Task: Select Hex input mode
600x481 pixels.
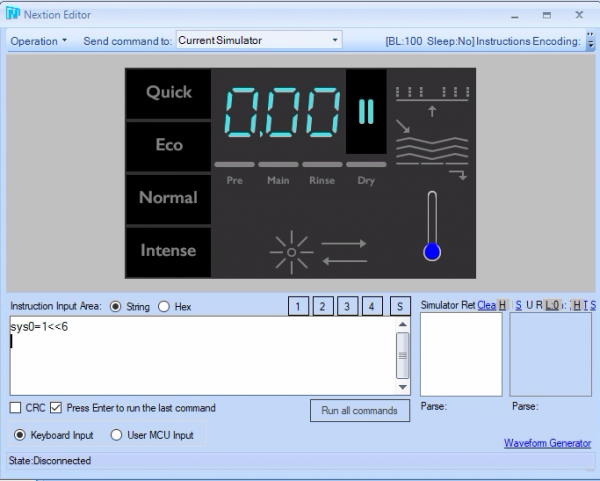Action: [x=164, y=307]
